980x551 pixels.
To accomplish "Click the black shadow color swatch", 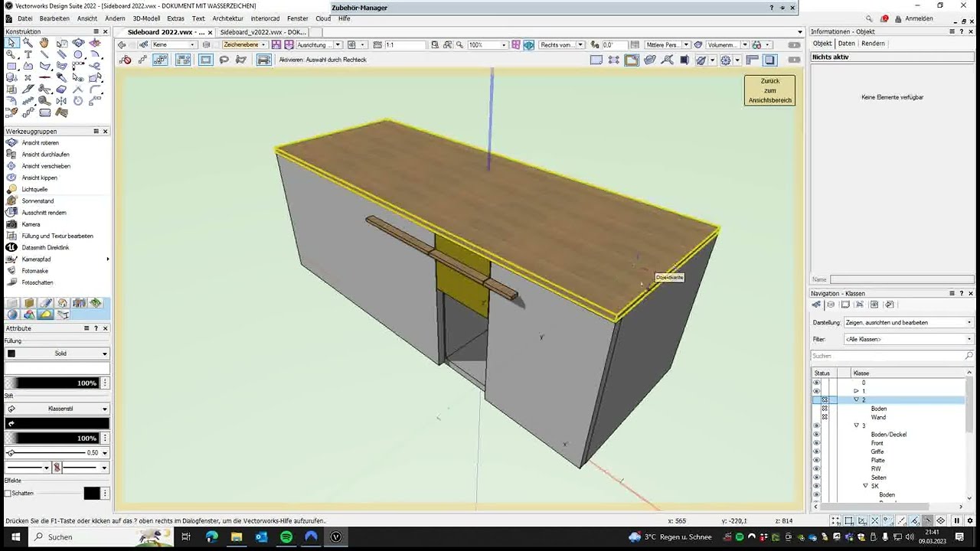I will point(92,494).
